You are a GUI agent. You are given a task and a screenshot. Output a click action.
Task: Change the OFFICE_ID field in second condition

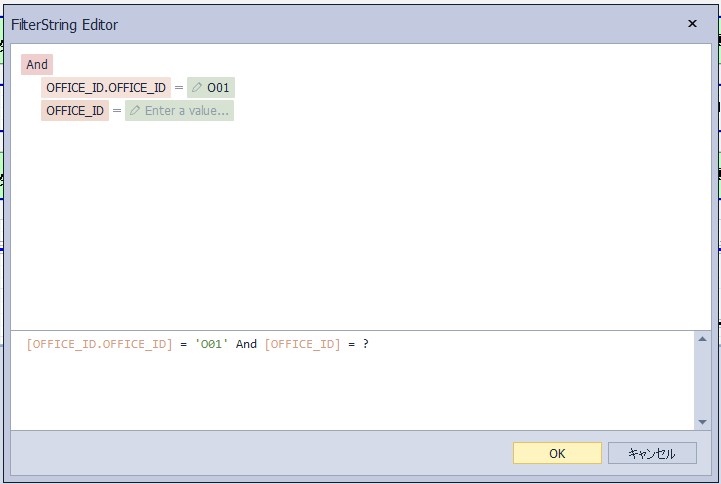[x=75, y=111]
